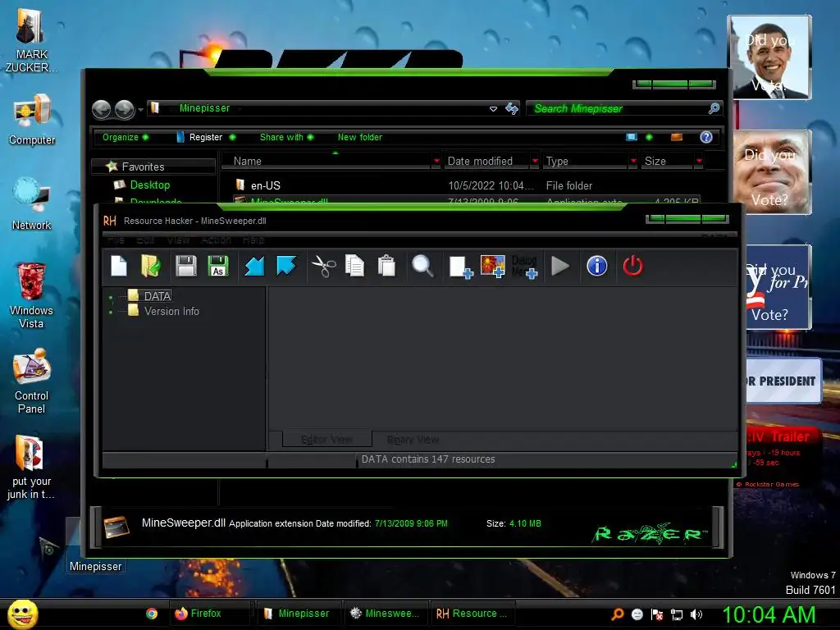Click the Obama 'Did you Vote?' gadget thumbnail
This screenshot has height=630, width=840.
[x=769, y=57]
